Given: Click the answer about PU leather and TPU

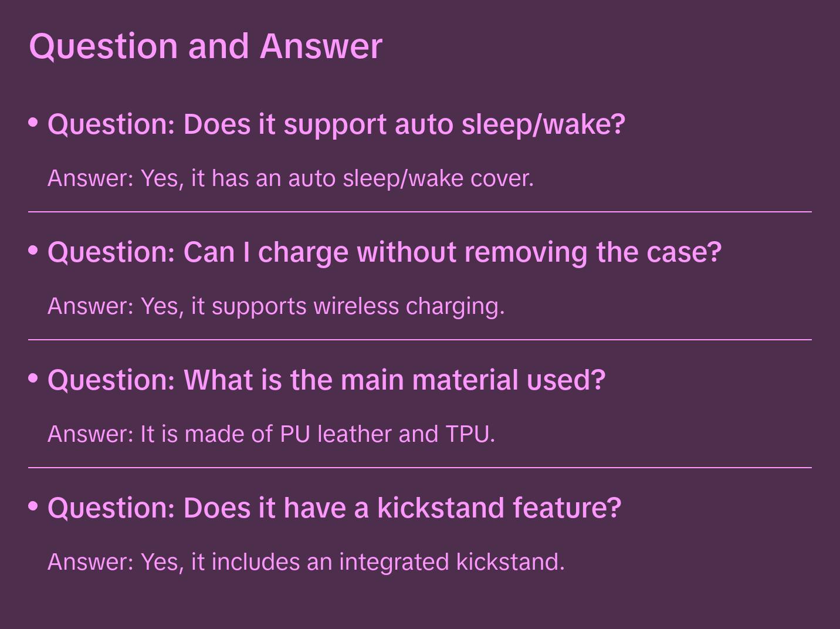Looking at the screenshot, I should point(271,434).
